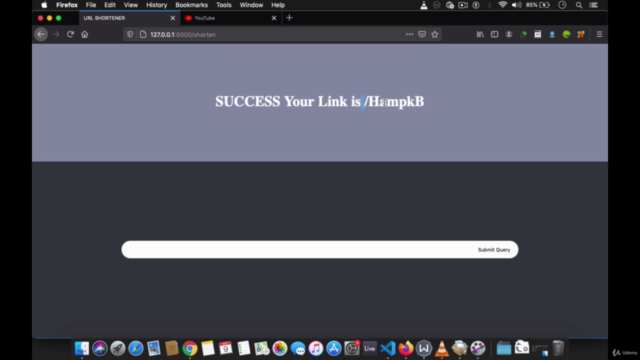Viewport: 640px width, 360px height.
Task: Launch Siri from the Dock
Action: click(x=100, y=348)
